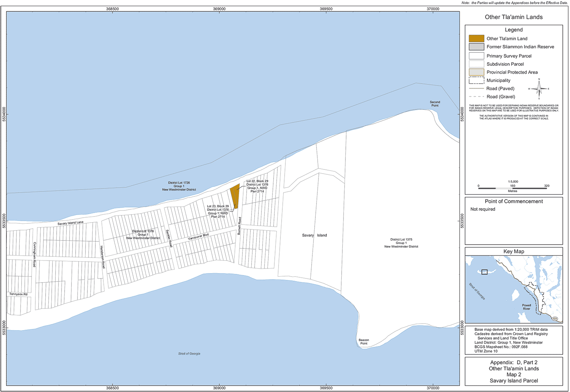Click the 'Burnett Road' label

[239, 226]
